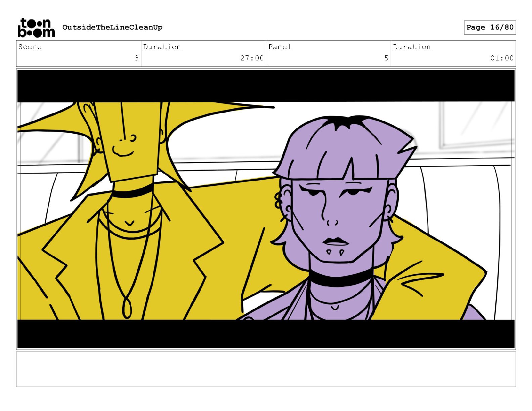Click the panel duration value 01:00
532x411 pixels.
[502, 58]
